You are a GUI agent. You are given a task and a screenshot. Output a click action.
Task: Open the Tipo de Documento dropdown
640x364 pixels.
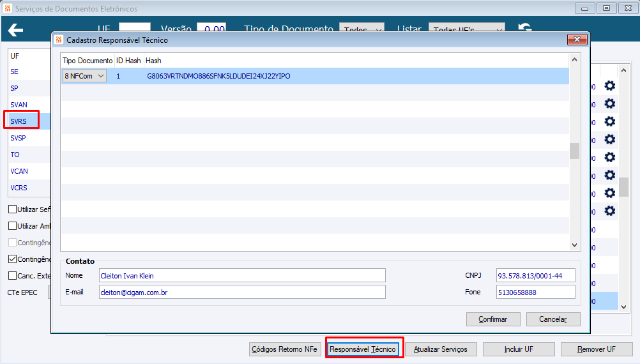[x=362, y=27]
